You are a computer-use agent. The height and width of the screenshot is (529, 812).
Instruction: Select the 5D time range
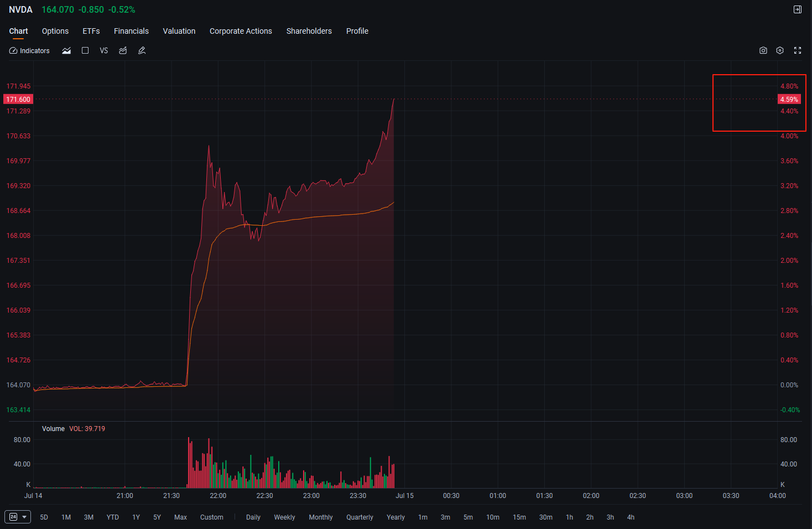[44, 517]
